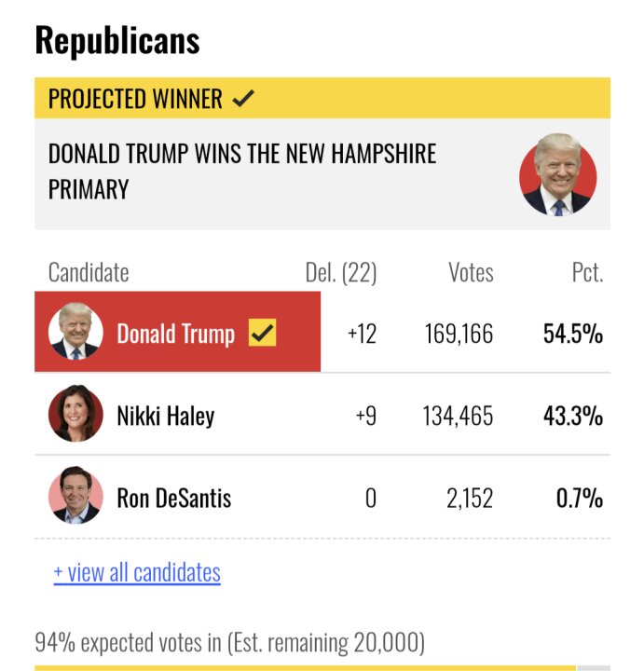Click the Votes column header
This screenshot has height=671, width=644.
[471, 272]
